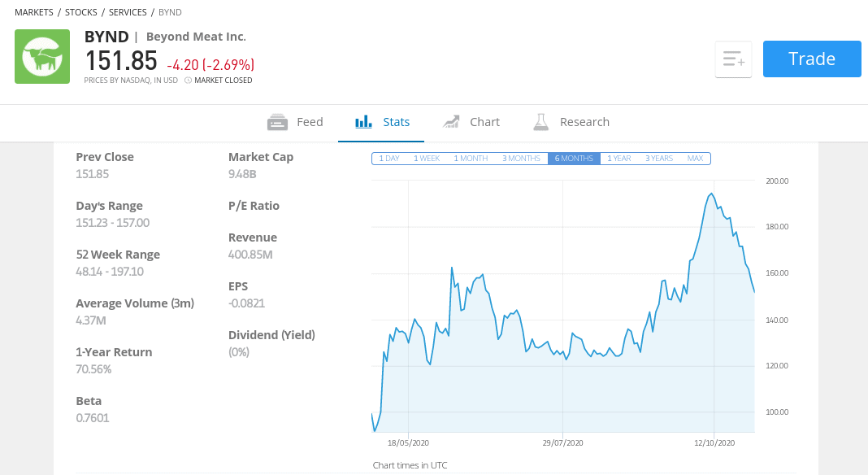Click the Stats bar chart icon
Screen dimensions: 868x475
[363, 121]
